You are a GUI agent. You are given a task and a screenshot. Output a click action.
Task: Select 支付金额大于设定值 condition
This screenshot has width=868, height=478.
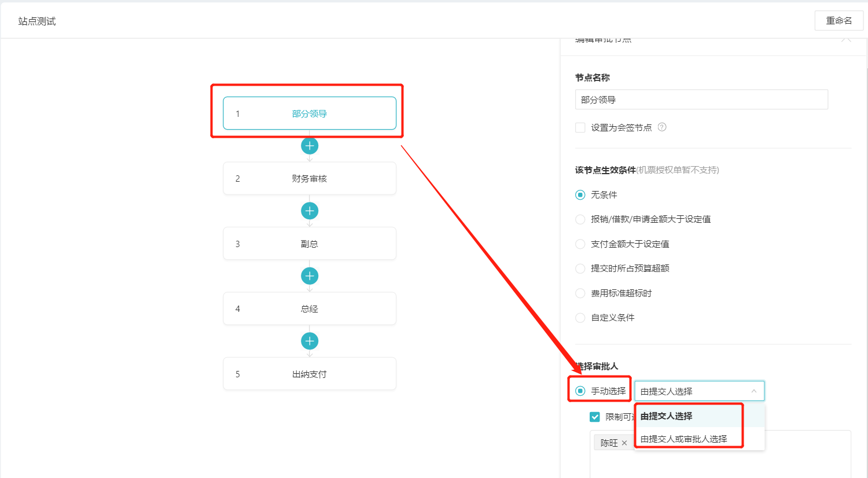tap(580, 244)
